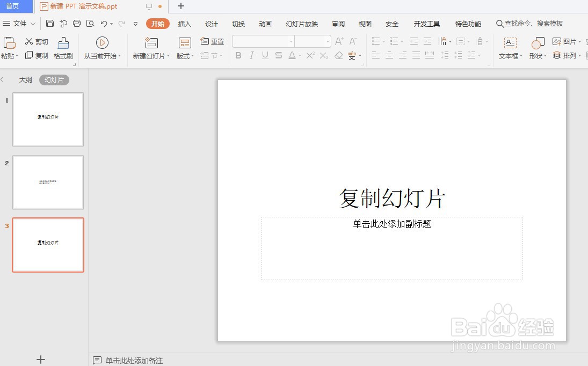
Task: Click subtitle placeholder 单击此处添加副标题
Action: pos(392,248)
